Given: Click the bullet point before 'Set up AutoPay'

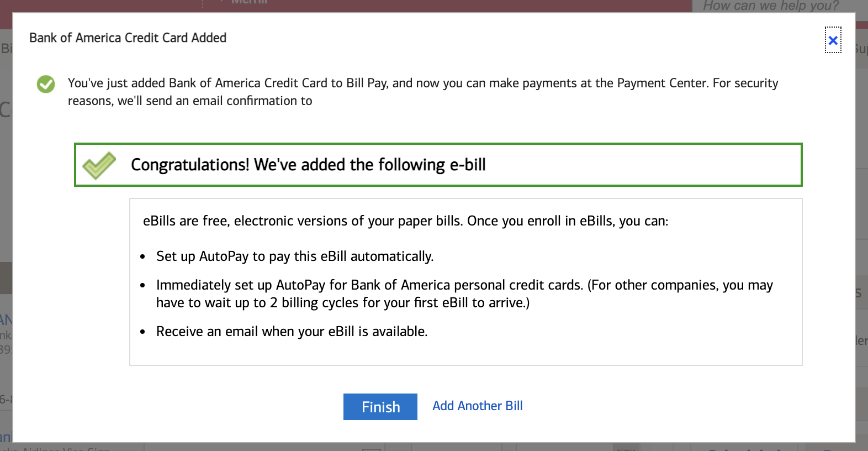Looking at the screenshot, I should tap(143, 257).
